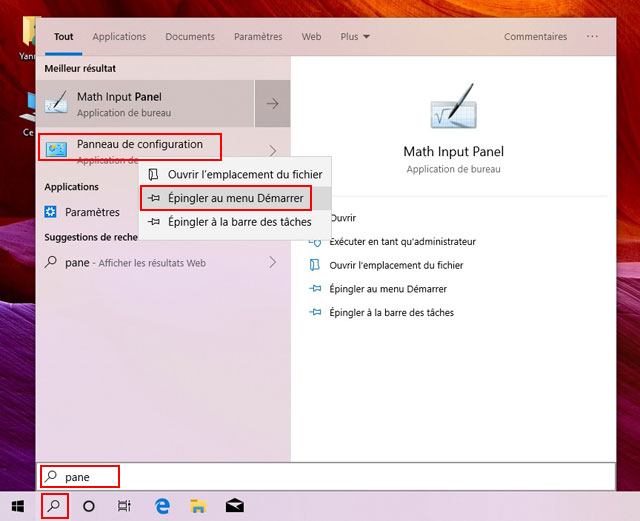Click right-pane Épingler à la barre des tâches text

pyautogui.click(x=392, y=313)
